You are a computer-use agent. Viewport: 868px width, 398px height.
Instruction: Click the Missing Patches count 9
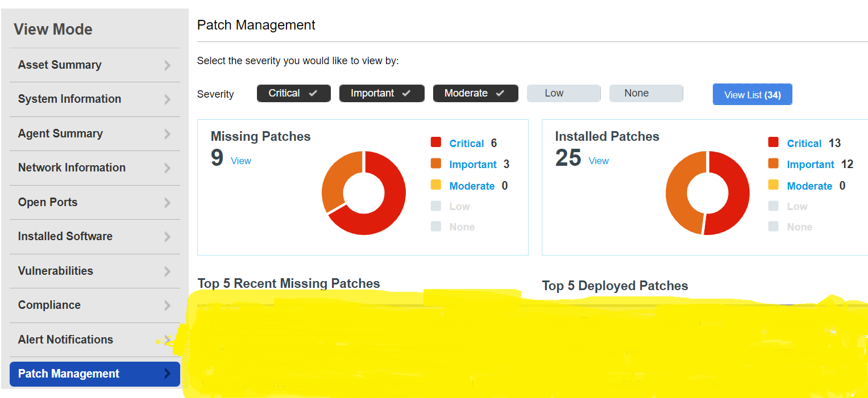(217, 158)
